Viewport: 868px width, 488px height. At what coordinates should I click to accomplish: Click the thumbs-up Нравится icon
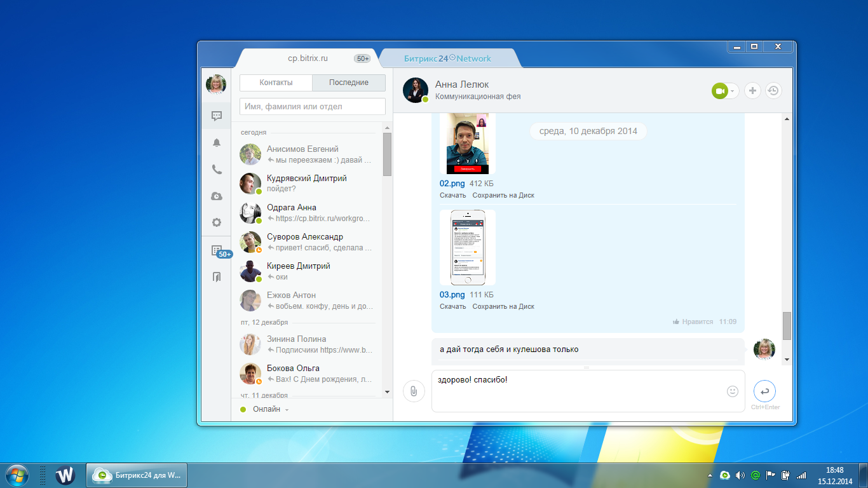[x=676, y=322]
